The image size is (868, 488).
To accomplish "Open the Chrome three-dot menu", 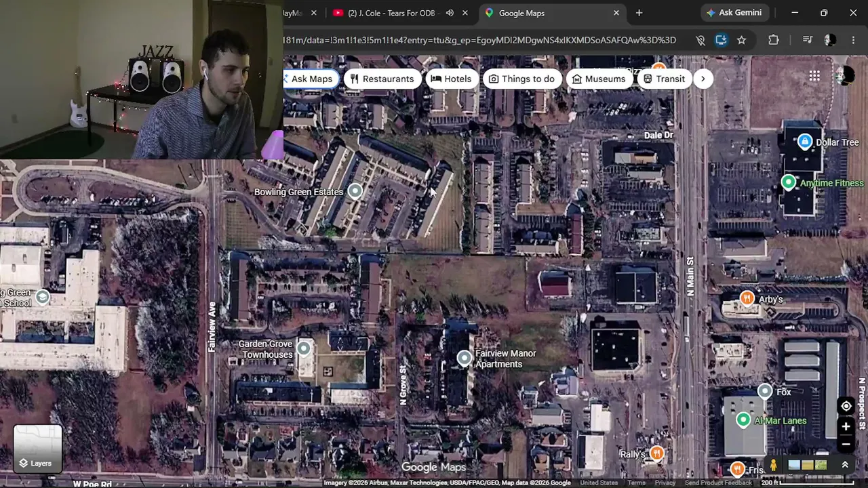I will (x=853, y=40).
